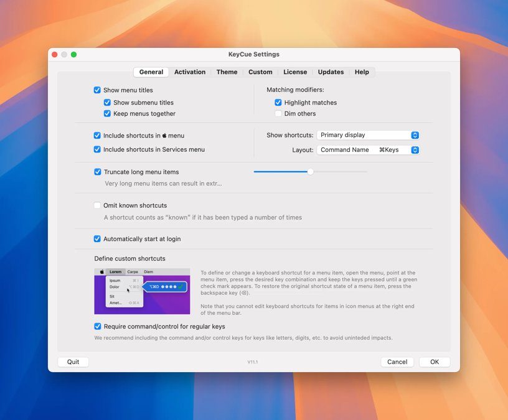Click the 'Show shortcuts:' label
Image resolution: width=508 pixels, height=420 pixels.
tap(290, 136)
